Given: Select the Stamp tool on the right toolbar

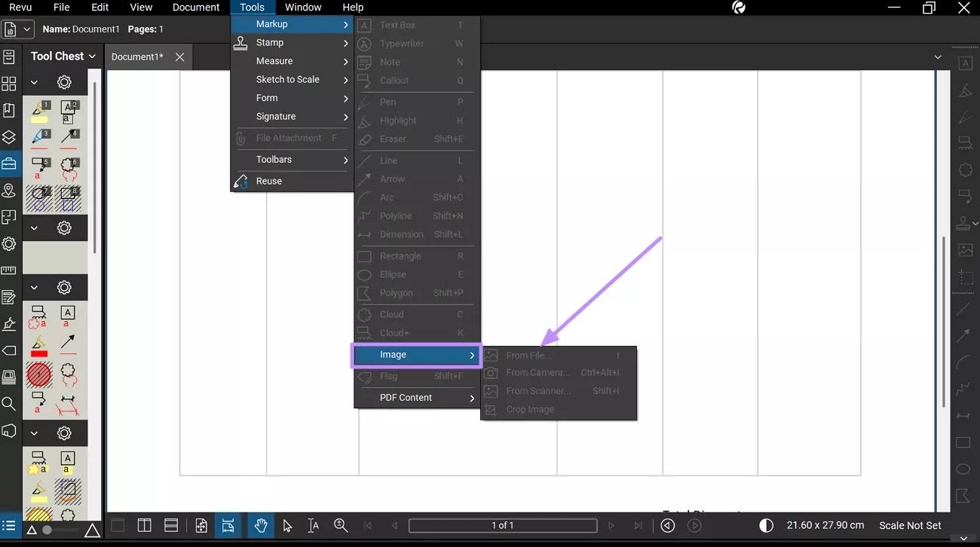Looking at the screenshot, I should [x=963, y=223].
